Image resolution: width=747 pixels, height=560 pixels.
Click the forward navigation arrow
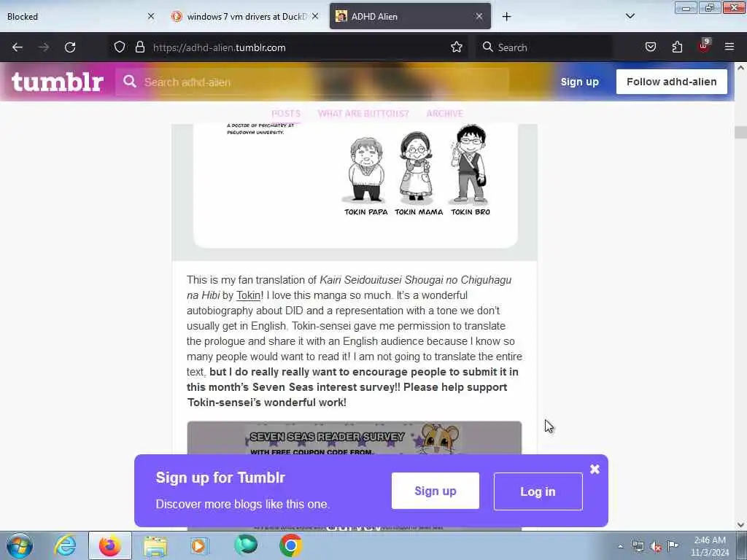[x=44, y=47]
